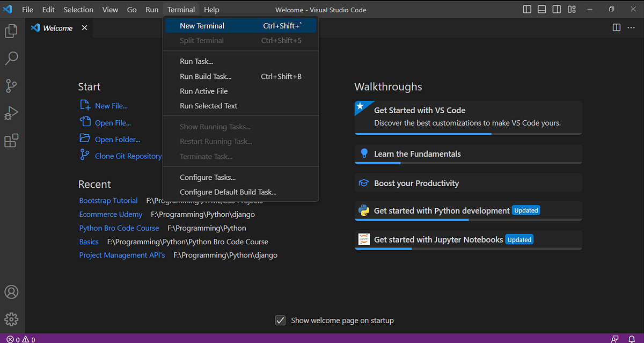This screenshot has height=343, width=644.
Task: Open the File menu
Action: point(27,10)
